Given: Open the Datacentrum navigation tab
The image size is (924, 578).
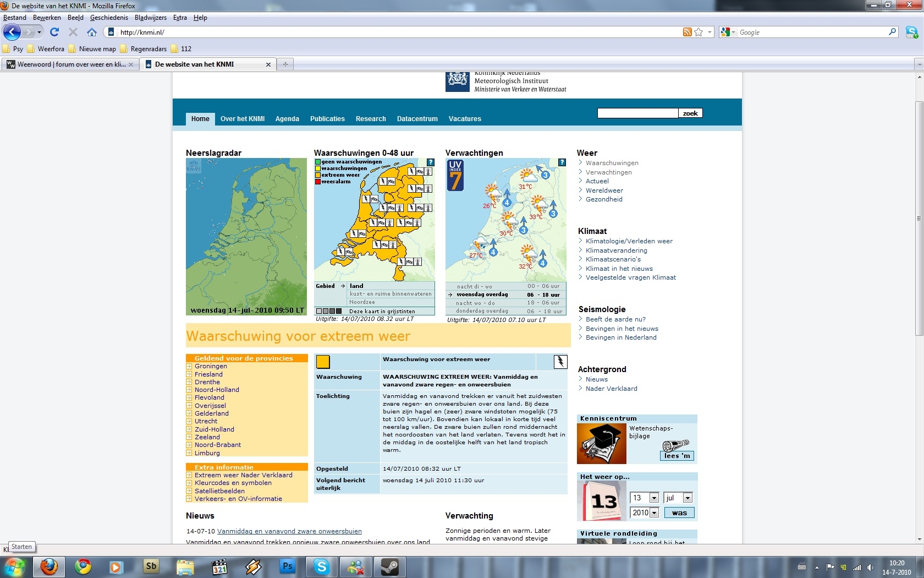Looking at the screenshot, I should pyautogui.click(x=417, y=119).
